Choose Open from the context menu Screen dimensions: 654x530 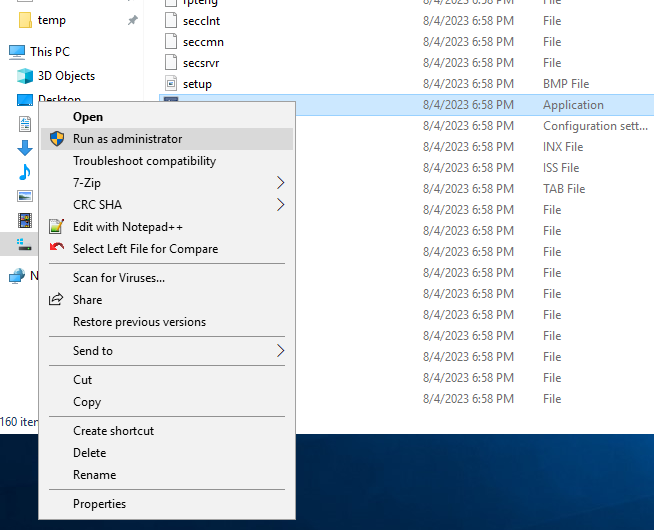click(167, 117)
